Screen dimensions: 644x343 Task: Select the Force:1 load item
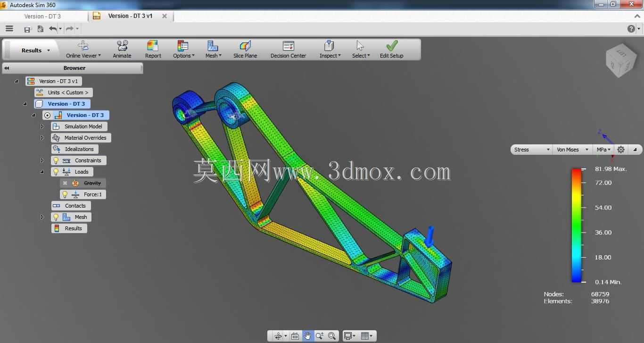click(83, 194)
